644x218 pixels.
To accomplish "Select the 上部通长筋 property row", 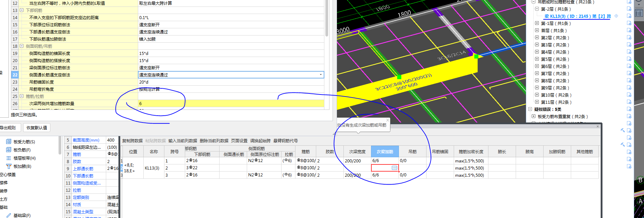I will pyautogui.click(x=91, y=169).
